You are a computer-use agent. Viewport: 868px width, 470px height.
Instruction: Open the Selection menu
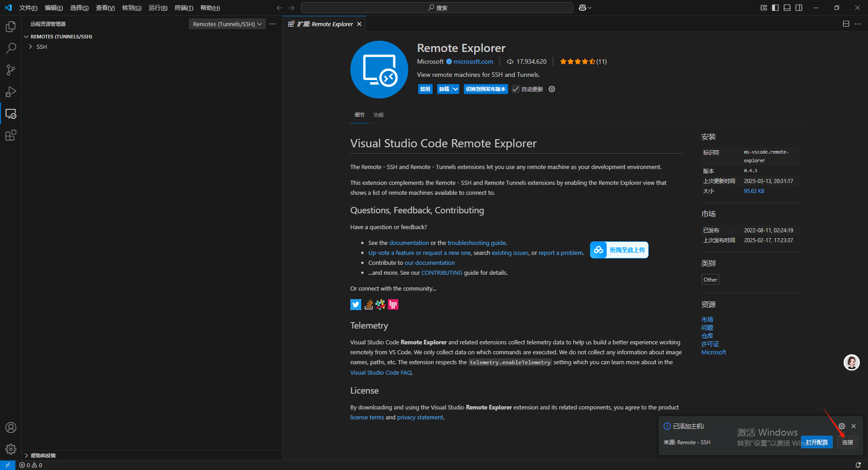[79, 8]
